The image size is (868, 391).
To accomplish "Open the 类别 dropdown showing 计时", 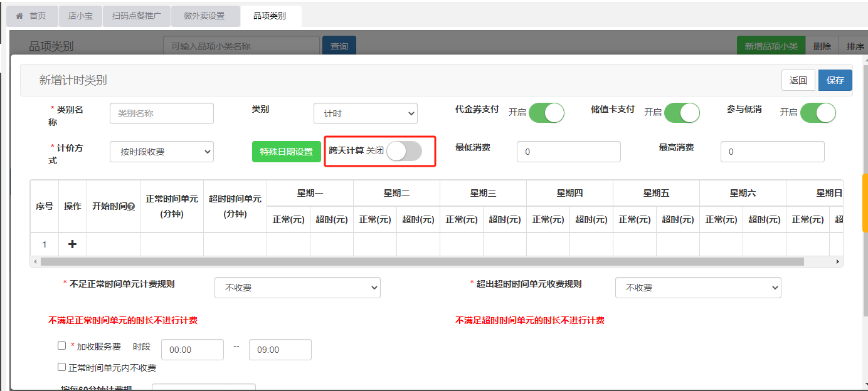I will [365, 113].
